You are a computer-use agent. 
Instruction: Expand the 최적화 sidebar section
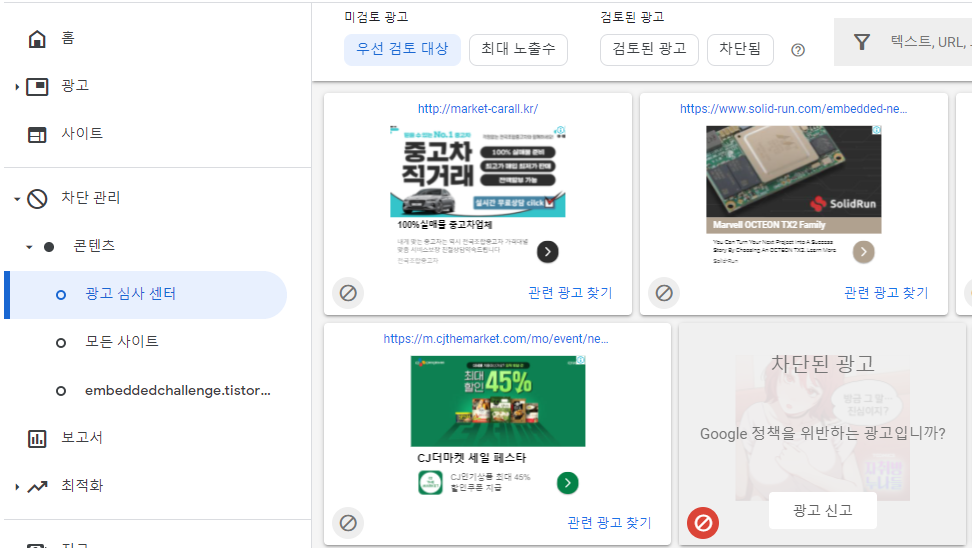pyautogui.click(x=17, y=487)
